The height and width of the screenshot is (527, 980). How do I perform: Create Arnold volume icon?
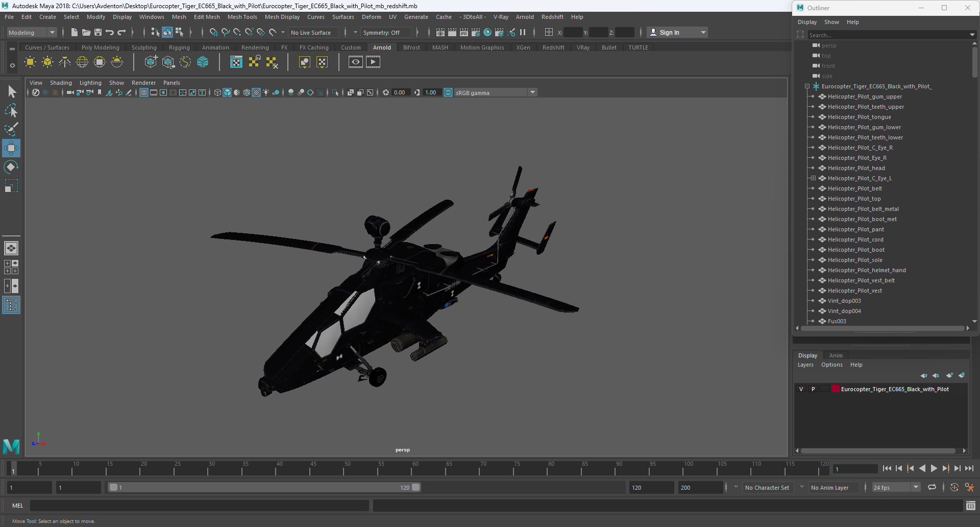[203, 62]
